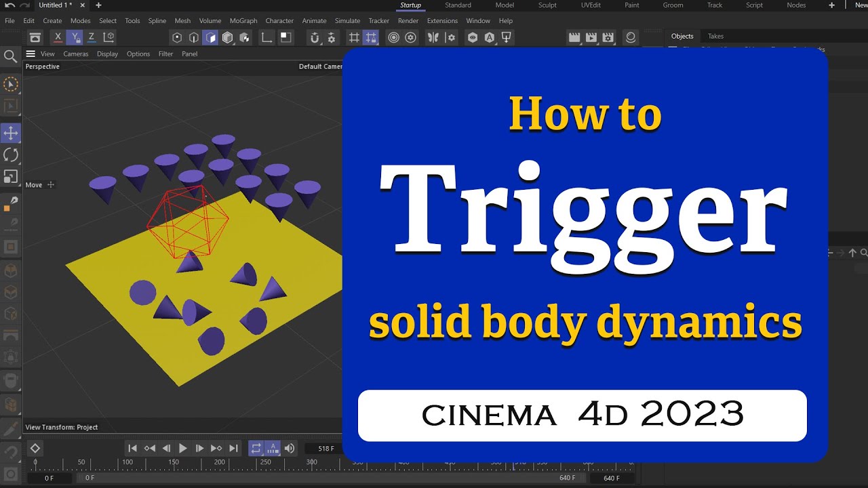Click the Edges mode icon
Image resolution: width=868 pixels, height=488 pixels.
click(194, 38)
